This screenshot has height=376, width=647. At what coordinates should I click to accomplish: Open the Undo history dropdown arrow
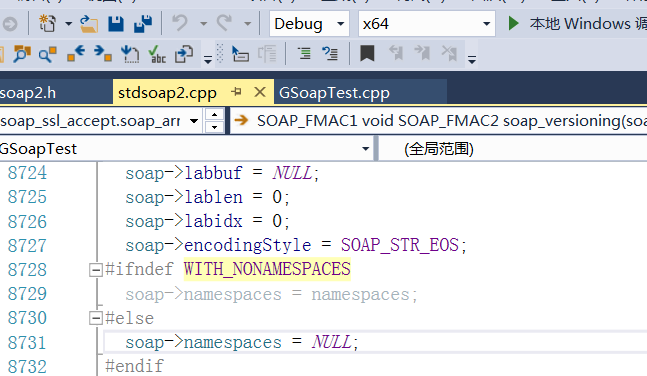click(x=203, y=24)
